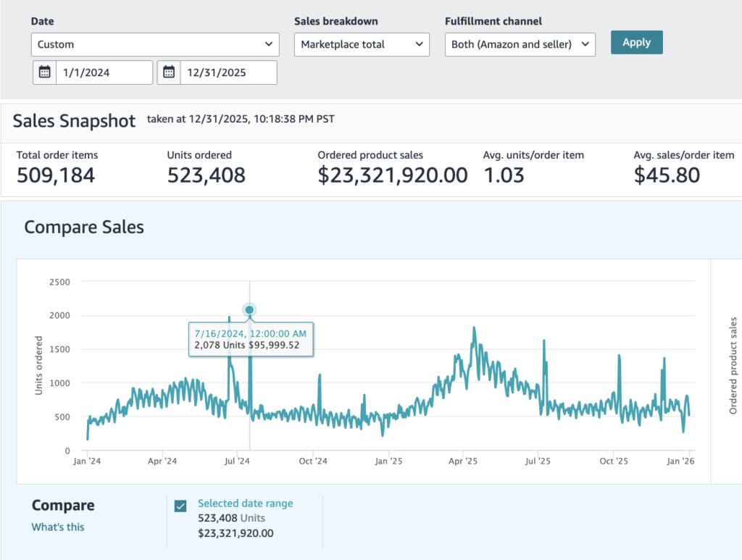The height and width of the screenshot is (560, 742).
Task: Open the Sales breakdown Marketplace total dropdown
Action: pos(362,44)
